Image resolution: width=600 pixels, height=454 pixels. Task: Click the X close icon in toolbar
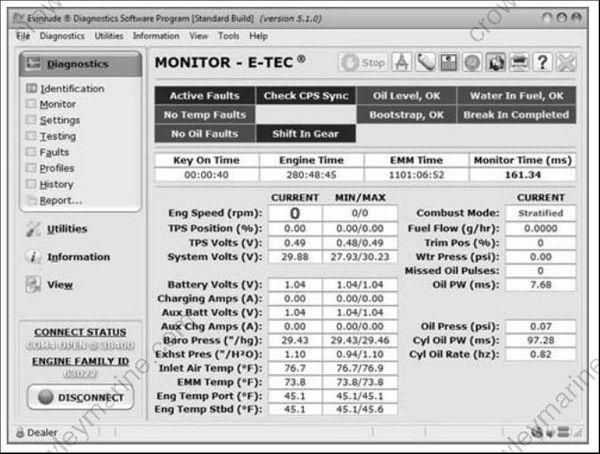click(x=566, y=62)
